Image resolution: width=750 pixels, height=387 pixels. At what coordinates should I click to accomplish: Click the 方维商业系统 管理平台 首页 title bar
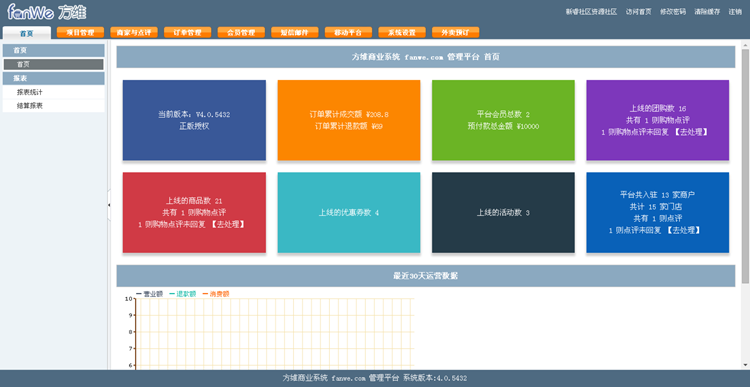coord(426,57)
